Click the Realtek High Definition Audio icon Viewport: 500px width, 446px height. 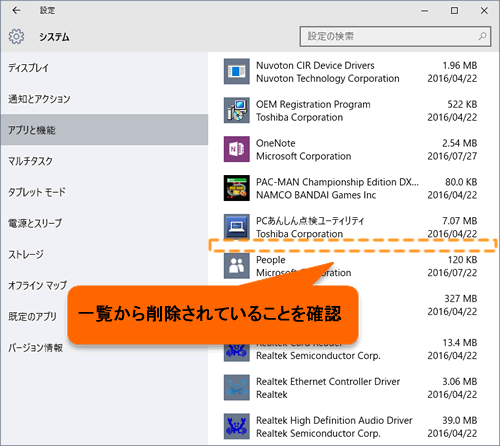(237, 426)
